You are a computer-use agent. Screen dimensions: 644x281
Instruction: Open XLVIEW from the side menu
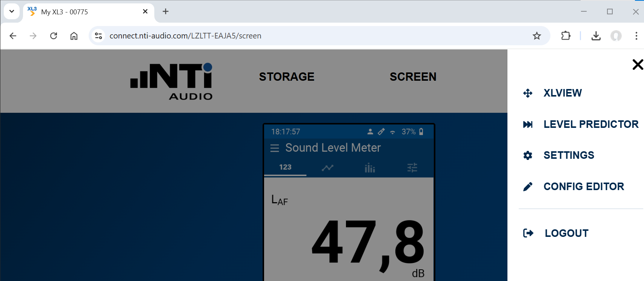tap(562, 93)
